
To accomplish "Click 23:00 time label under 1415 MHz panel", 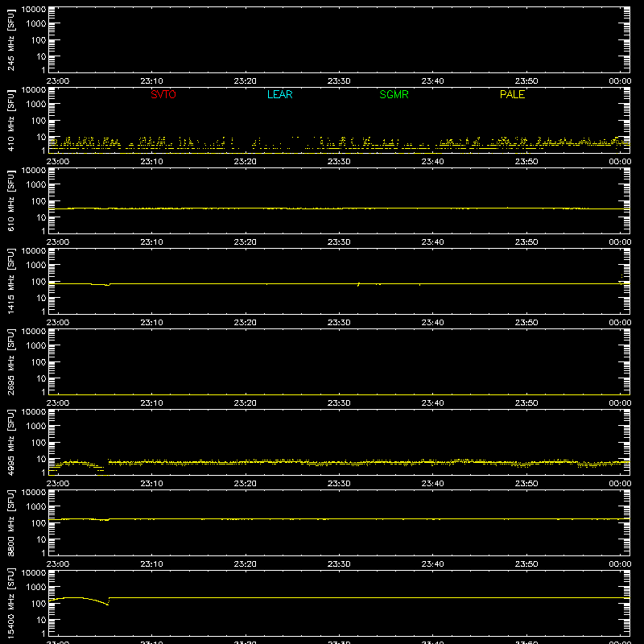I will [58, 323].
